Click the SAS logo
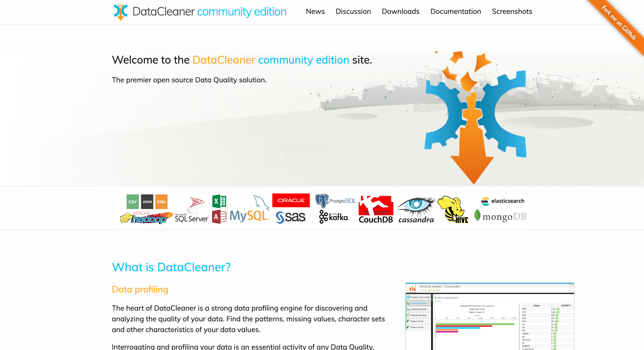Viewport: 644px width, 350px height. [291, 217]
